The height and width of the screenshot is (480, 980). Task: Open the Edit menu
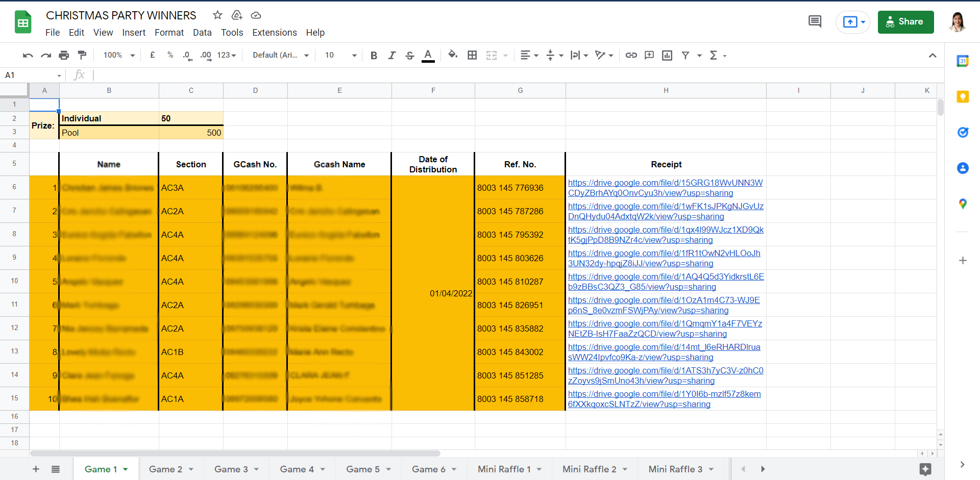click(x=77, y=33)
